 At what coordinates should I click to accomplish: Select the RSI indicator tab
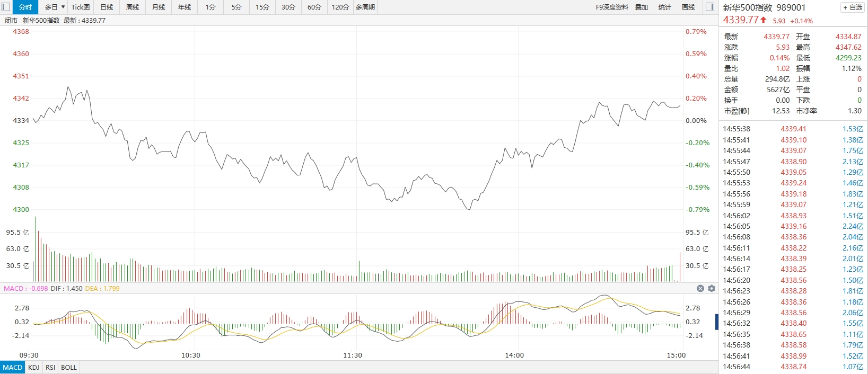(x=50, y=367)
